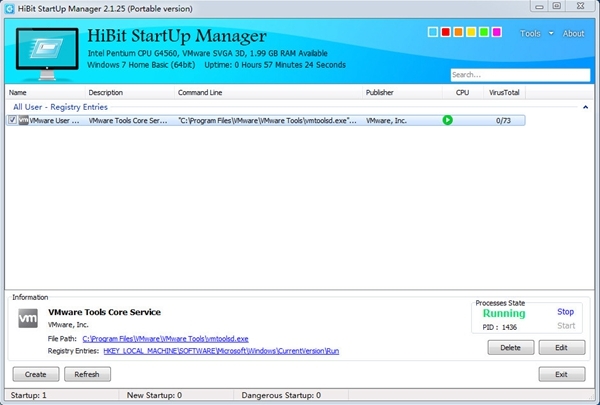Screen dimensions: 600x405
Task: Open the HKEY_LOCAL_MACHINE registry entry link
Action: point(221,351)
